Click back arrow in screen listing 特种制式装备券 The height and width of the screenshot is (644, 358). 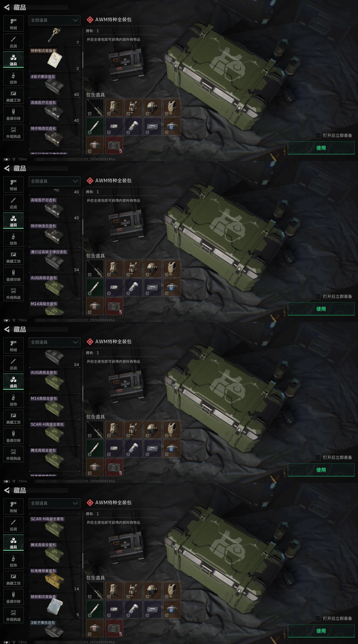pos(7,8)
